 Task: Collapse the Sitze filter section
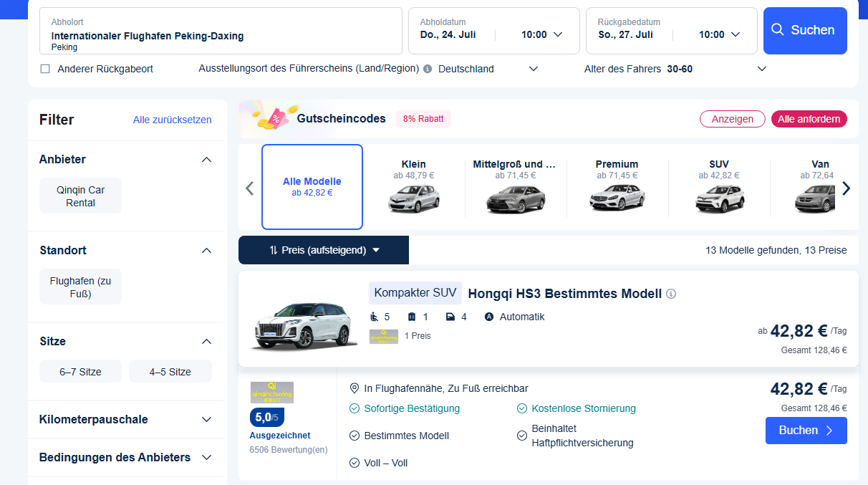[207, 341]
